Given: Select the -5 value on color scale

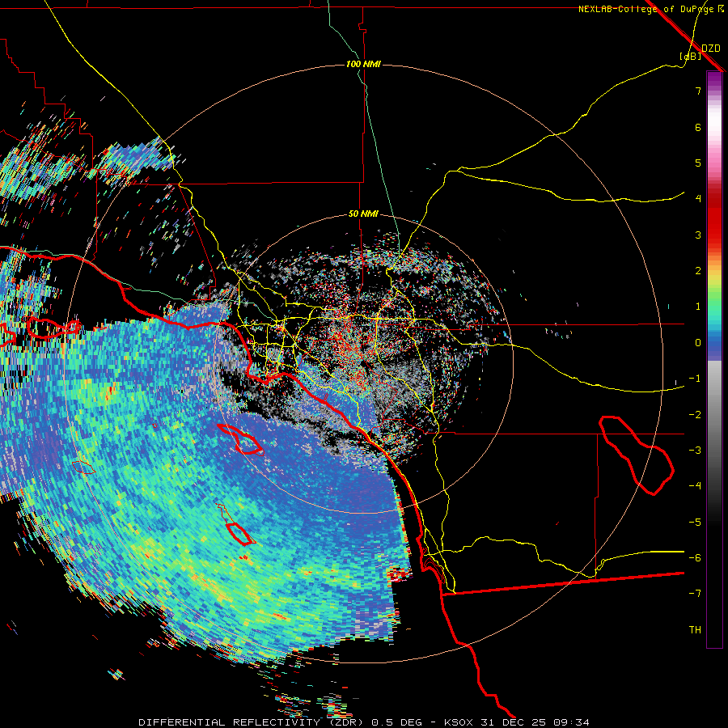Looking at the screenshot, I should pyautogui.click(x=695, y=523).
